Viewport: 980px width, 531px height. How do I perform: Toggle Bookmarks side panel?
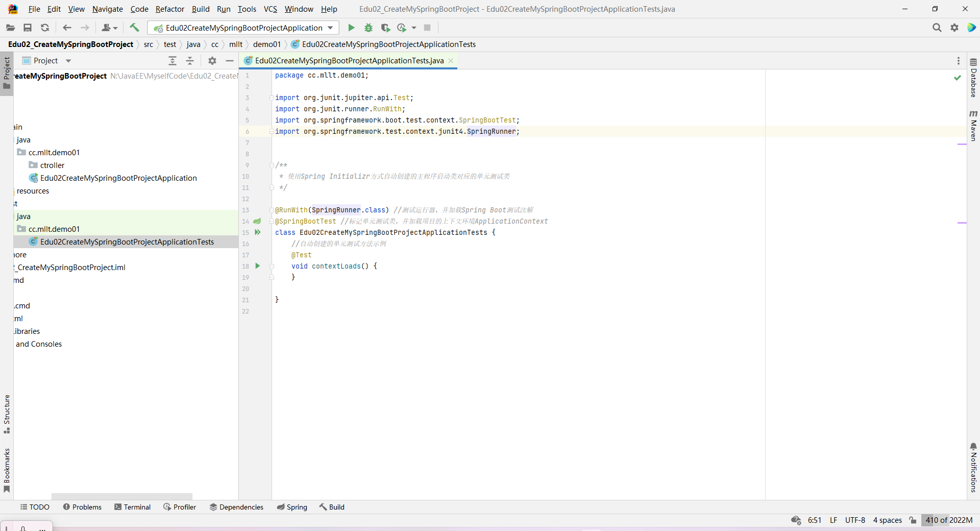point(7,470)
